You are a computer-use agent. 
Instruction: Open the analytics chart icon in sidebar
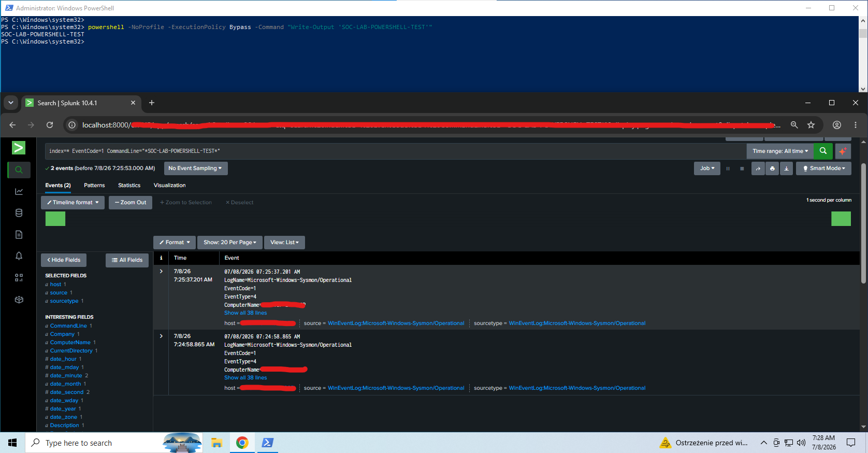(19, 191)
